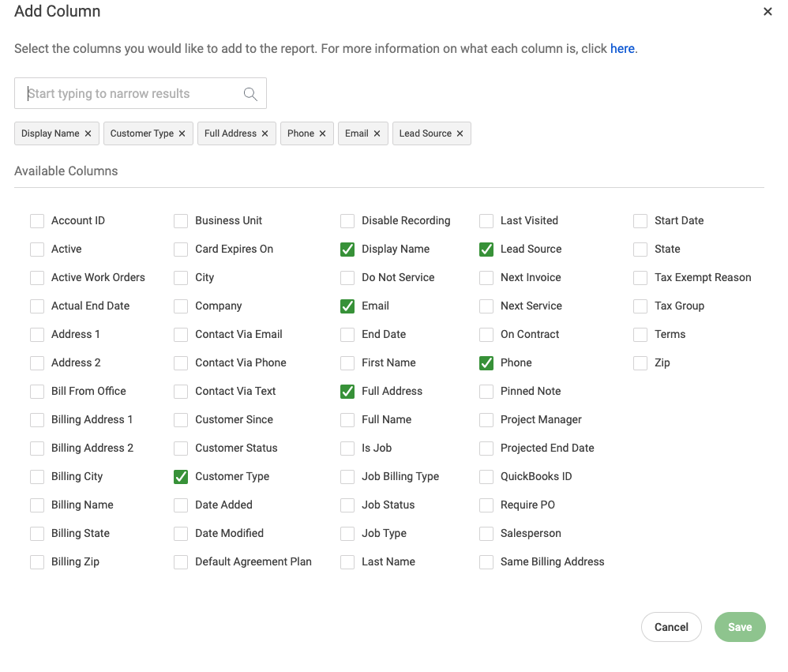788x672 pixels.
Task: Remove the Full Address tag
Action: 265,133
